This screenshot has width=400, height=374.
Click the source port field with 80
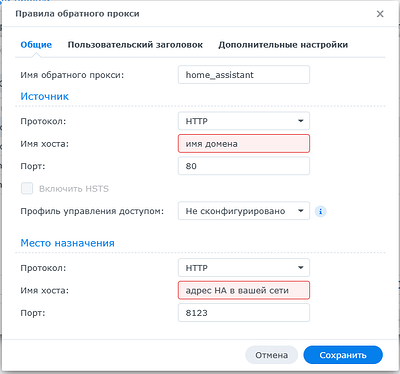point(244,166)
